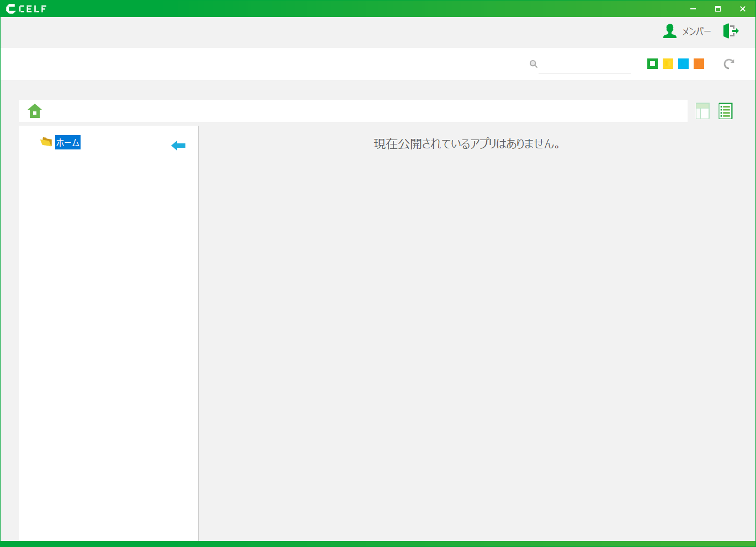The image size is (756, 547).
Task: Click the no published apps message
Action: [467, 144]
